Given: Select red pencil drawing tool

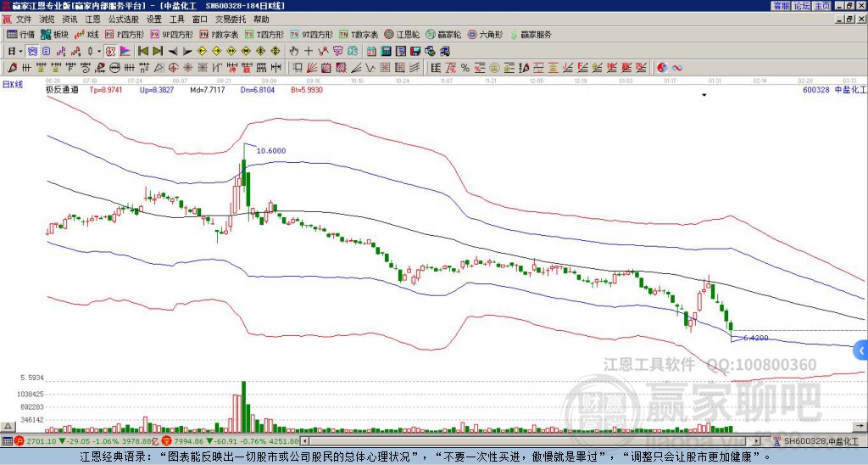Looking at the screenshot, I should tap(12, 68).
